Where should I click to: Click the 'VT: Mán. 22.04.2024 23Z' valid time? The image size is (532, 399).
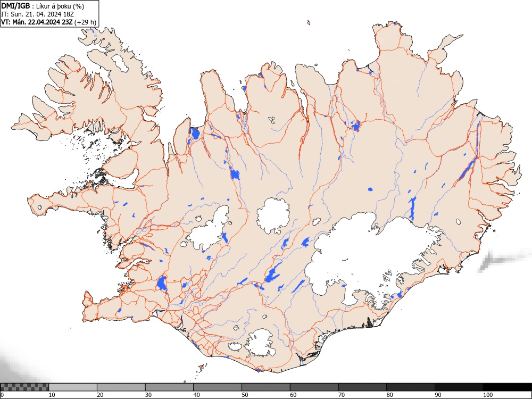point(37,22)
